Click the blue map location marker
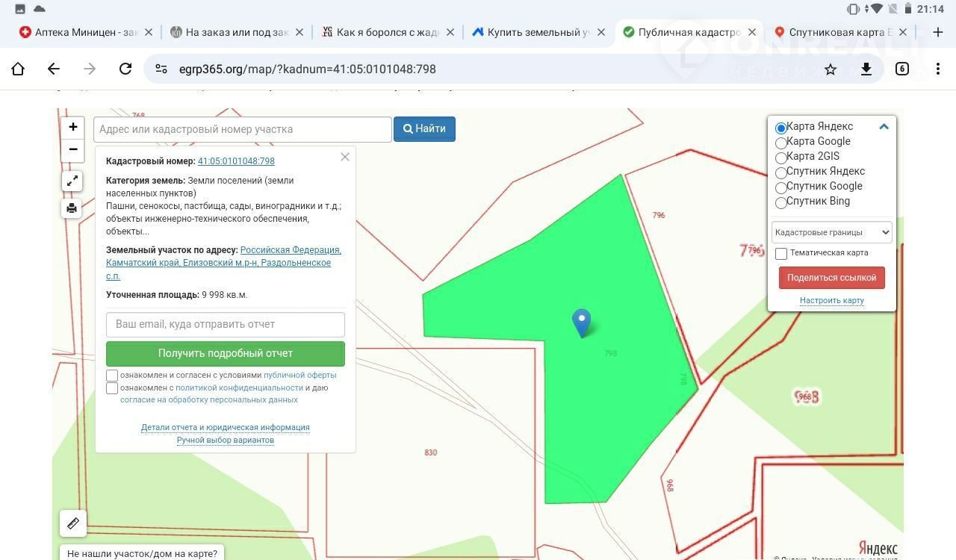The height and width of the screenshot is (560, 956). [581, 322]
